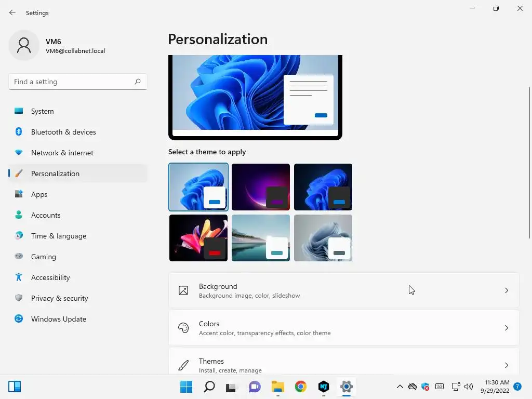
Task: Click the volume speaker tray icon
Action: pyautogui.click(x=469, y=387)
